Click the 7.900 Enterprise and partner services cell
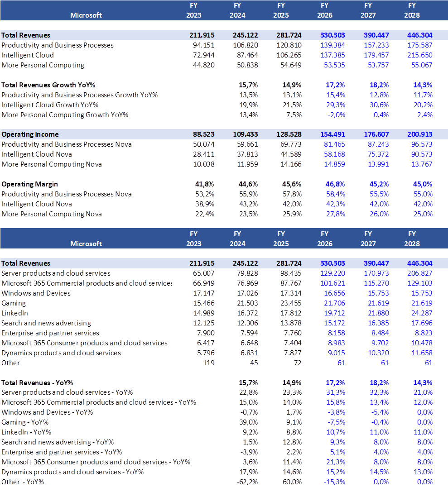 tap(206, 333)
